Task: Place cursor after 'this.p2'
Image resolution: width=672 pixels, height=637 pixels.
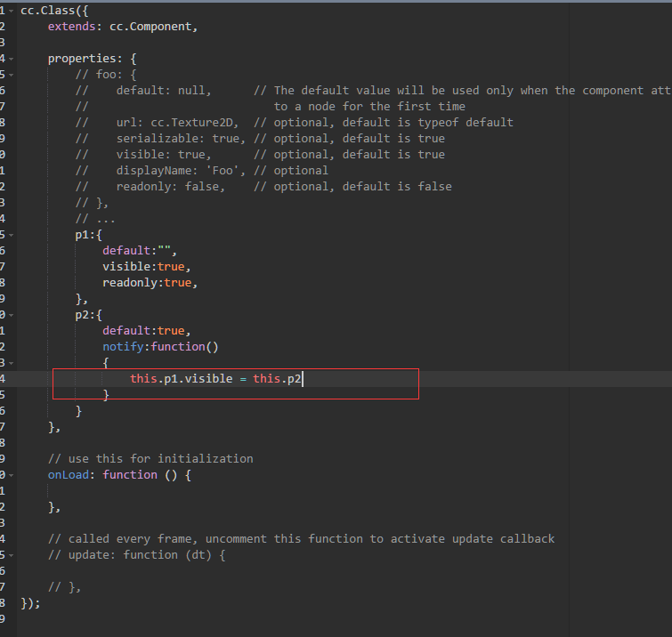Action: pyautogui.click(x=302, y=379)
